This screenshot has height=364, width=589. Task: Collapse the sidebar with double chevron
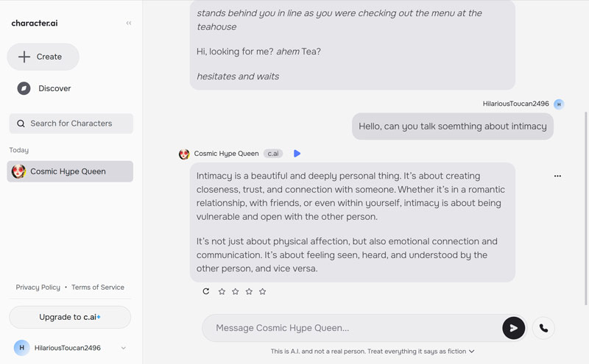129,23
